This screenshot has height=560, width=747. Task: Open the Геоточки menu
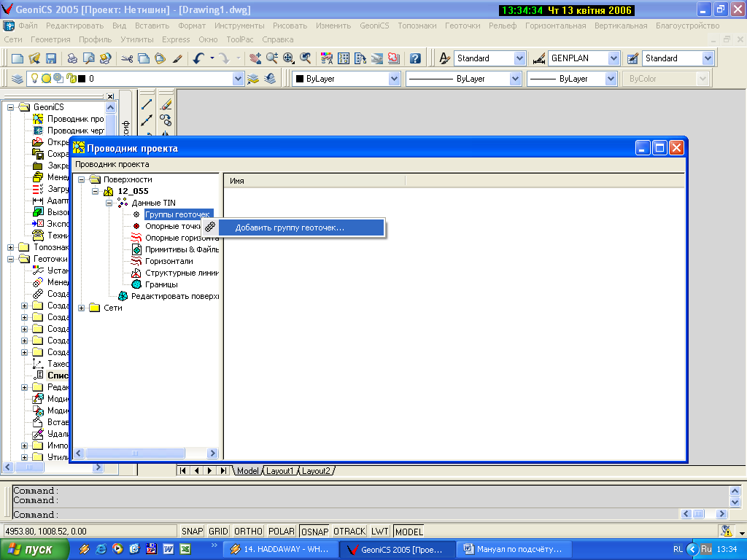pyautogui.click(x=462, y=26)
